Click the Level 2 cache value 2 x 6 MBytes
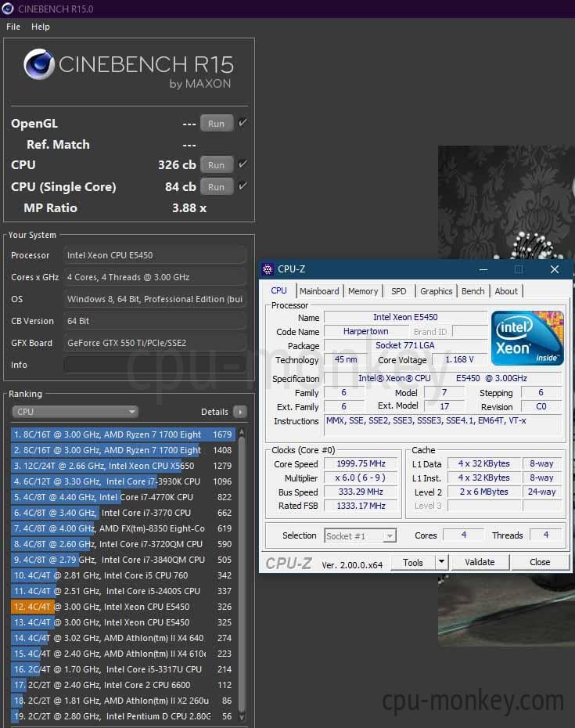 click(484, 492)
